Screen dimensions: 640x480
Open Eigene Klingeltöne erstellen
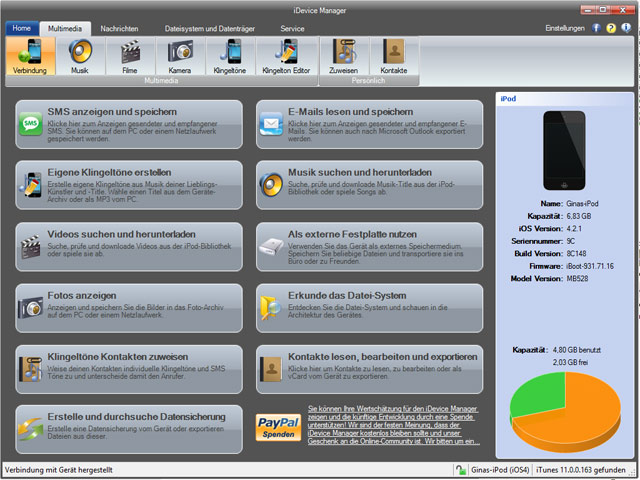tap(129, 185)
